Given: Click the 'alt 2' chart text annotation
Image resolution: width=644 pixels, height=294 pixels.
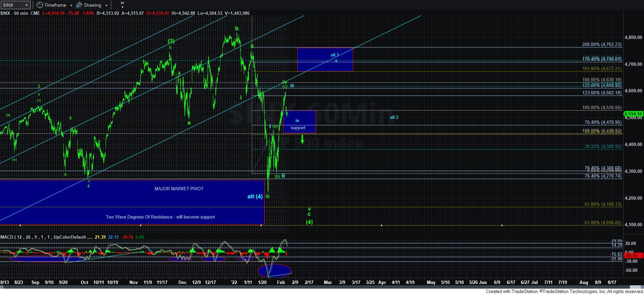Looking at the screenshot, I should tap(394, 117).
